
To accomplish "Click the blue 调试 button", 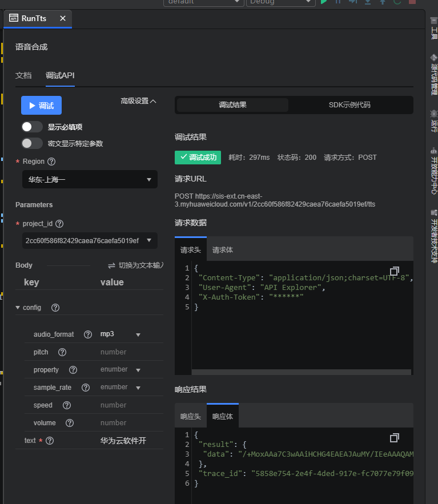I will point(42,106).
